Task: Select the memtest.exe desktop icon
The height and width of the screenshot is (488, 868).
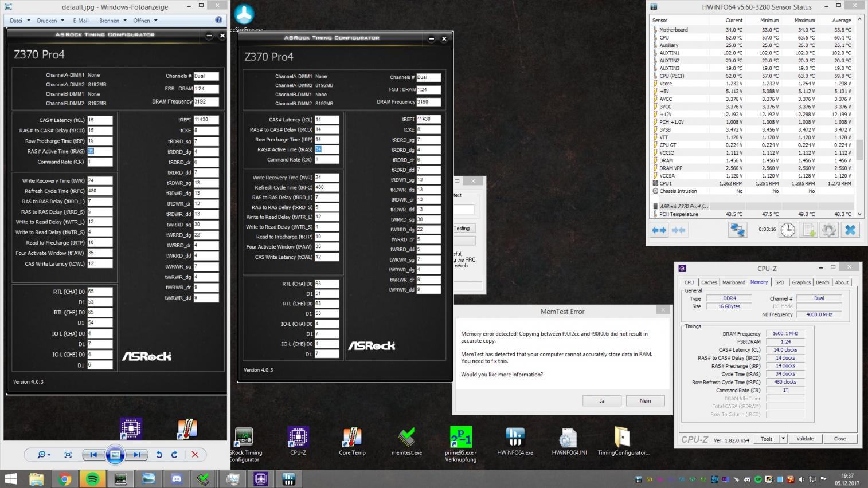Action: tap(406, 441)
